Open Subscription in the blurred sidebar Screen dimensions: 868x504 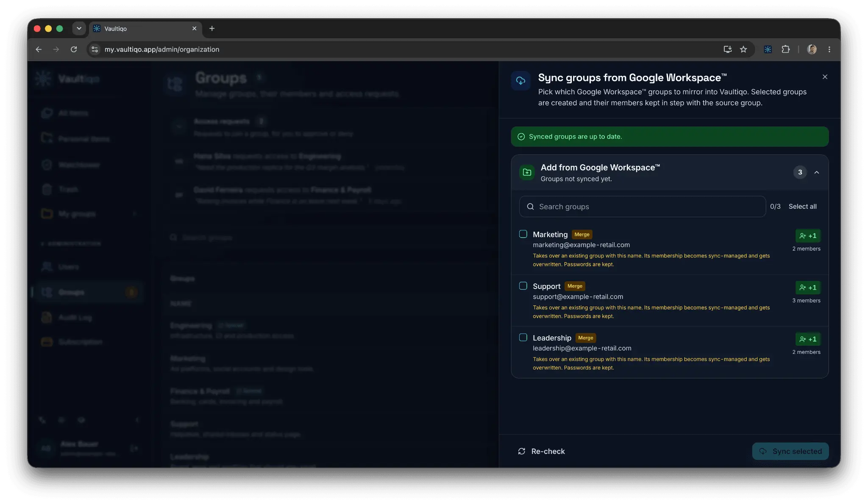(80, 342)
